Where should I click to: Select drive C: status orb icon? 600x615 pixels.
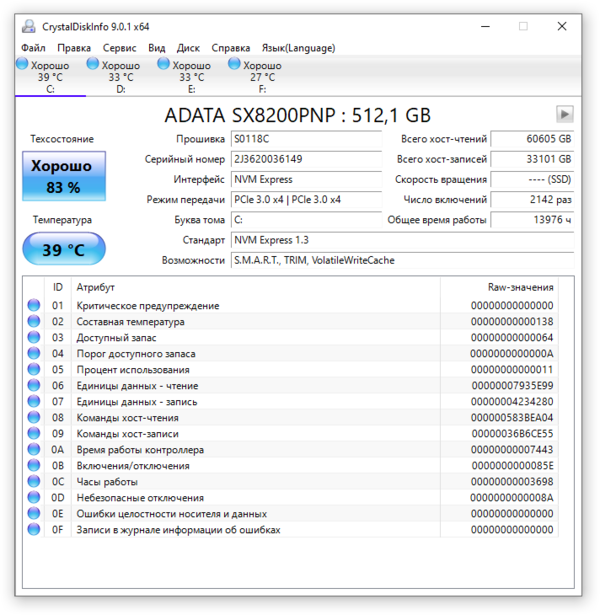[23, 65]
